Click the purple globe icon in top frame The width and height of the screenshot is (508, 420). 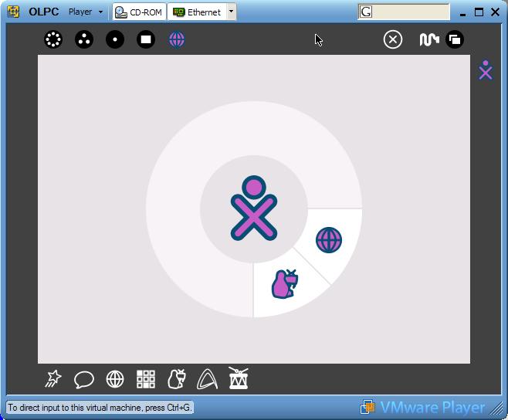point(177,40)
